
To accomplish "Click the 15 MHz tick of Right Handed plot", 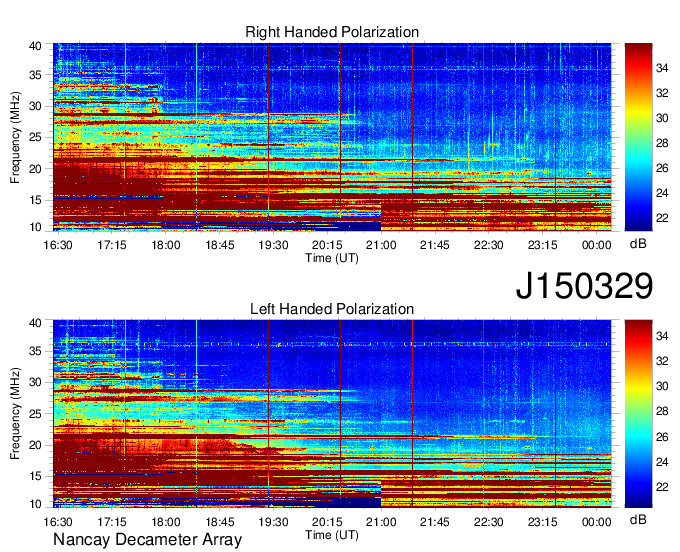I will [x=35, y=200].
